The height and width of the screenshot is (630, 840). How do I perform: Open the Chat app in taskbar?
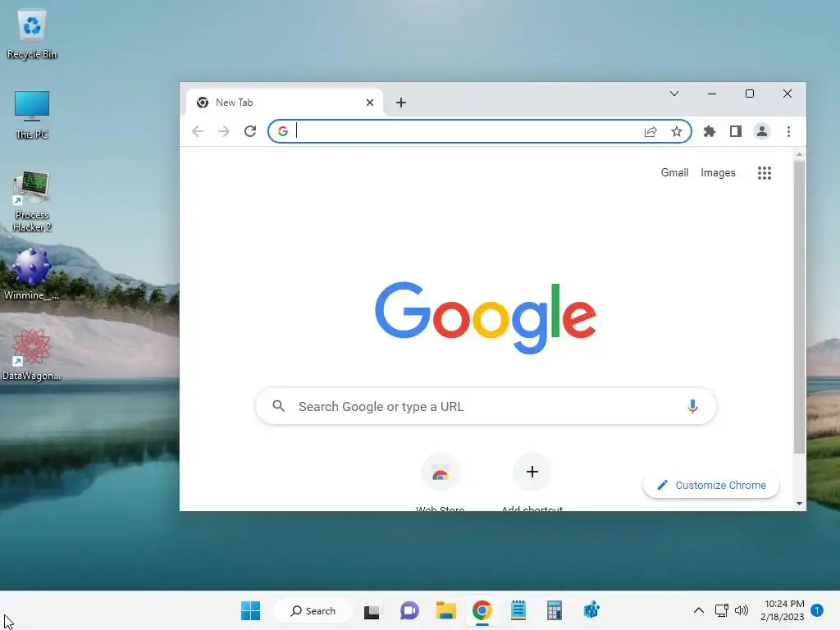[x=409, y=610]
